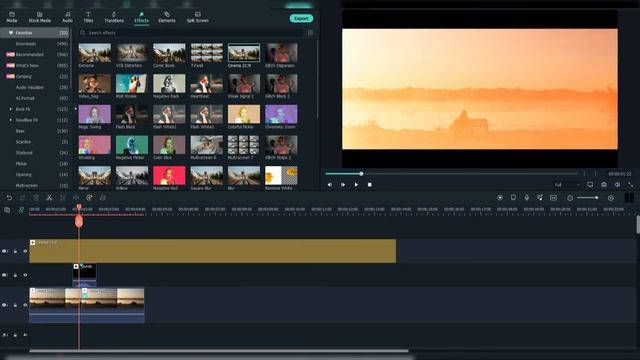Screen dimensions: 640x360
Task: Click the delete trash icon in timeline toolbar
Action: click(36, 198)
